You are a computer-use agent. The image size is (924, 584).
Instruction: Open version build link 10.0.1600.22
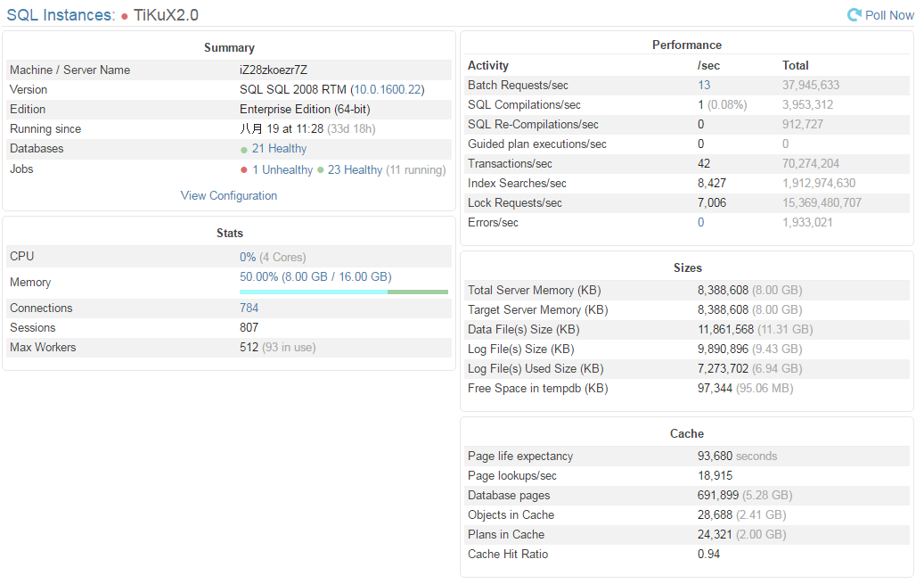tap(388, 90)
